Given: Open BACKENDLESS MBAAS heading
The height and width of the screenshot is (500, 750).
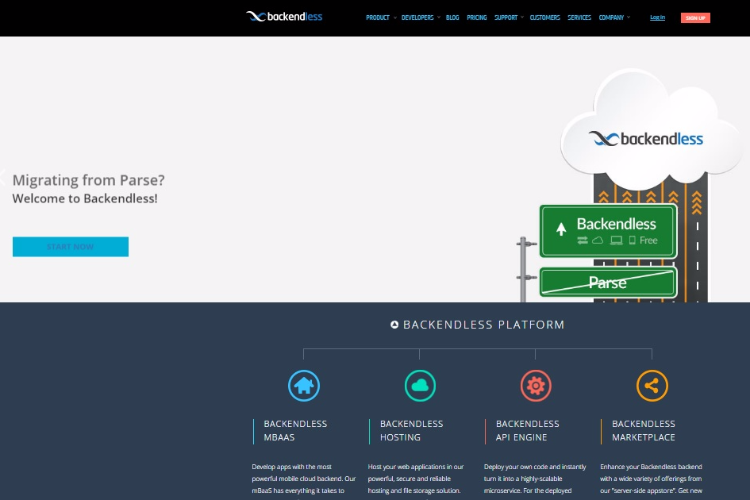Looking at the screenshot, I should [x=295, y=431].
